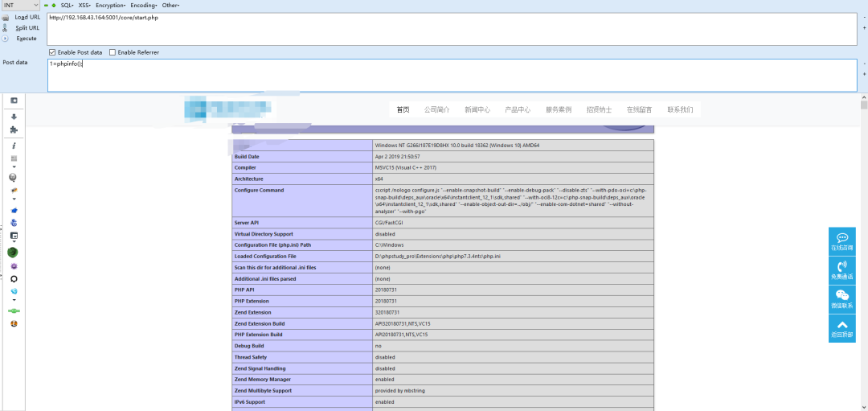Click the 'Loaded Configuration File' row label

pyautogui.click(x=265, y=257)
